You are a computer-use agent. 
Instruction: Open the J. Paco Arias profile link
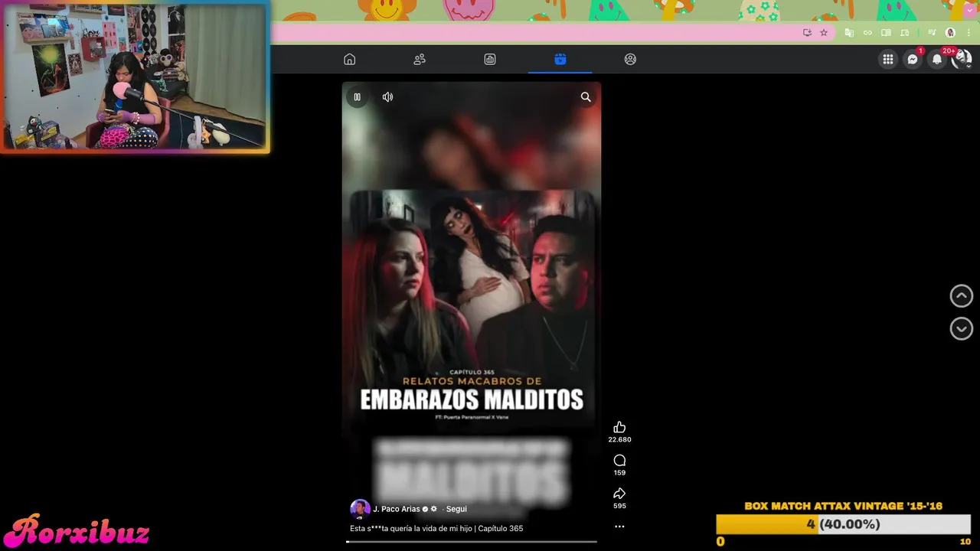tap(397, 509)
